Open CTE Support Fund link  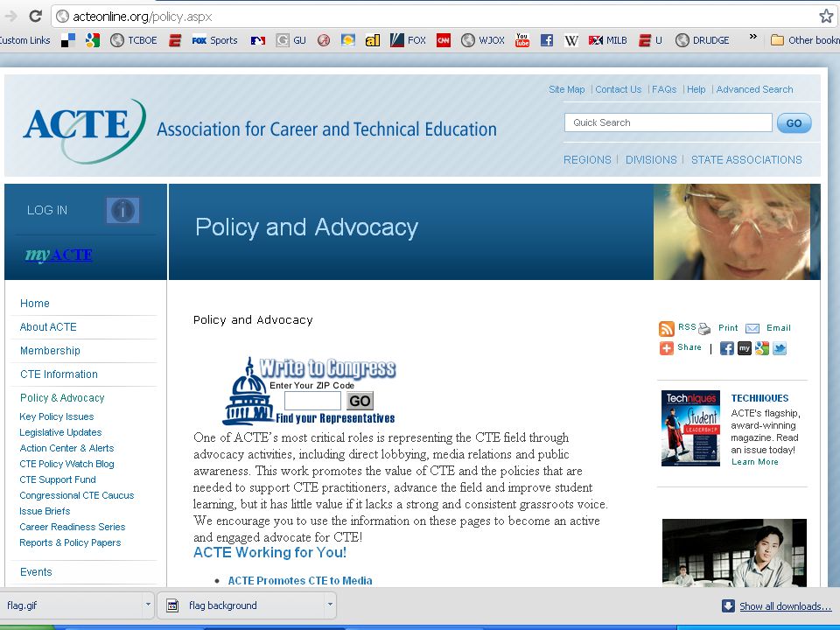pos(58,479)
